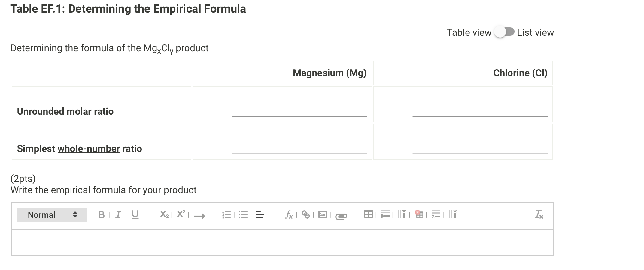This screenshot has width=644, height=270.
Task: Insert a formula with the fx button
Action: click(289, 215)
